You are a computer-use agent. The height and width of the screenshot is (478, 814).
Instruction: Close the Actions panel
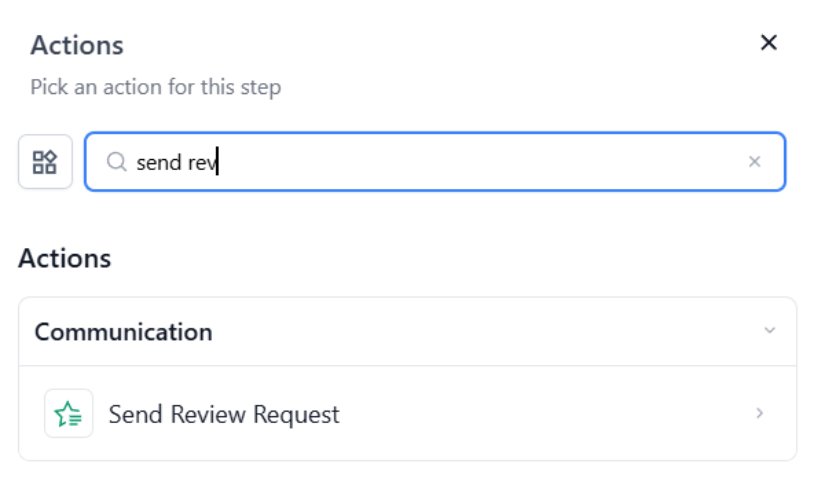point(768,42)
